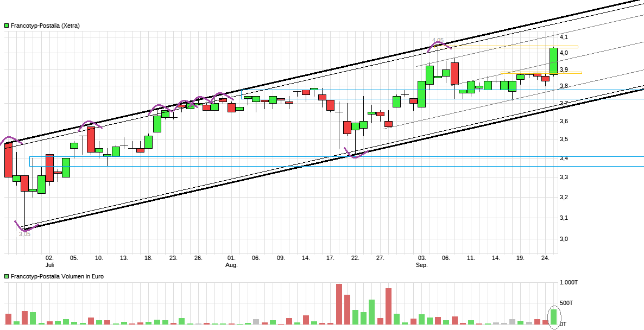Click the 03. Sep. date label
Image resolution: width=644 pixels, height=330 pixels.
(421, 262)
